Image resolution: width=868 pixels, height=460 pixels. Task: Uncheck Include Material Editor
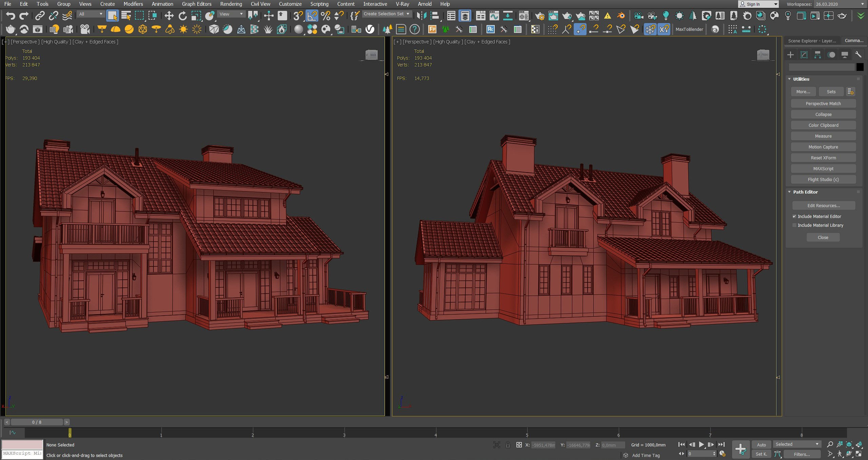pyautogui.click(x=794, y=216)
